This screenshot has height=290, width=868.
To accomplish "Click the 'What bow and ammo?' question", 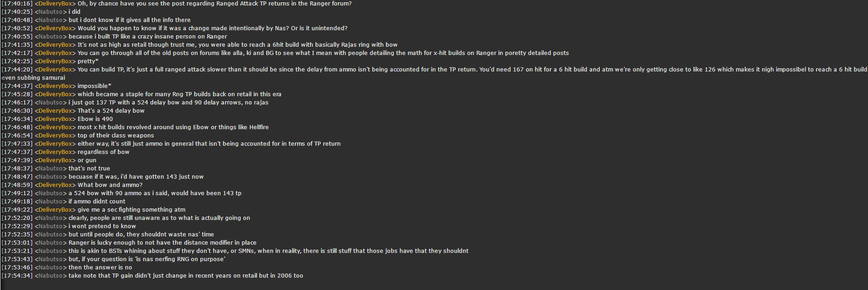I will coord(110,185).
